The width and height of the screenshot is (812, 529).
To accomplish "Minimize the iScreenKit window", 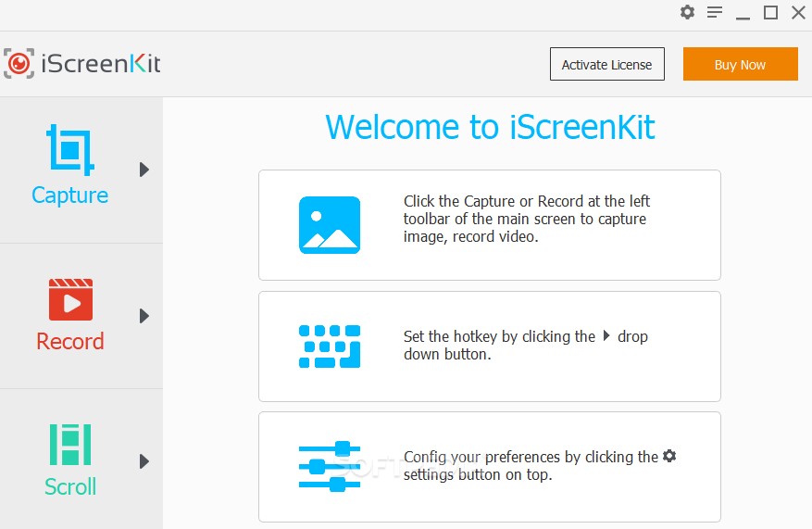I will point(743,19).
